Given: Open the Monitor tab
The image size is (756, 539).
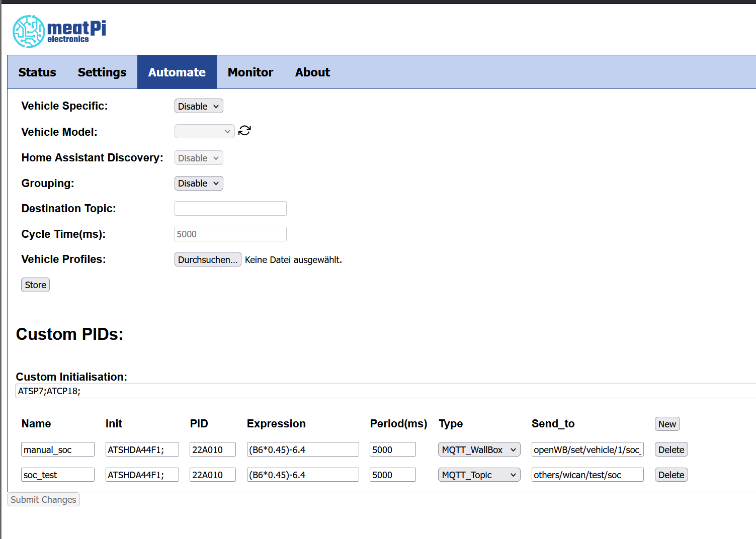Looking at the screenshot, I should pos(250,72).
